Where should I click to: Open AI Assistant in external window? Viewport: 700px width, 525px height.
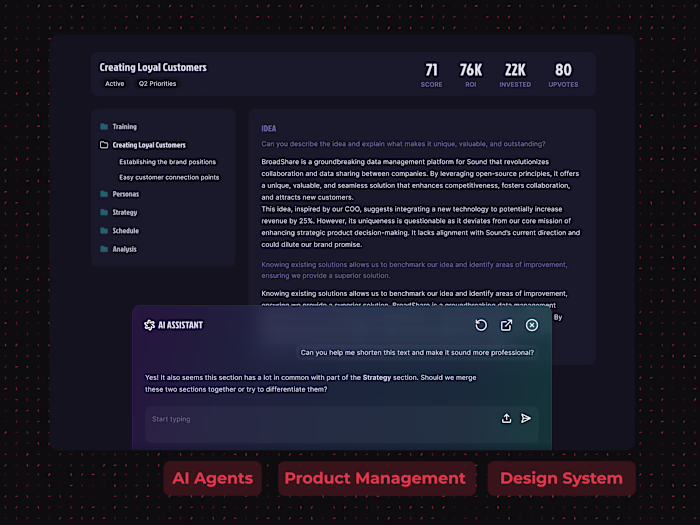click(506, 325)
